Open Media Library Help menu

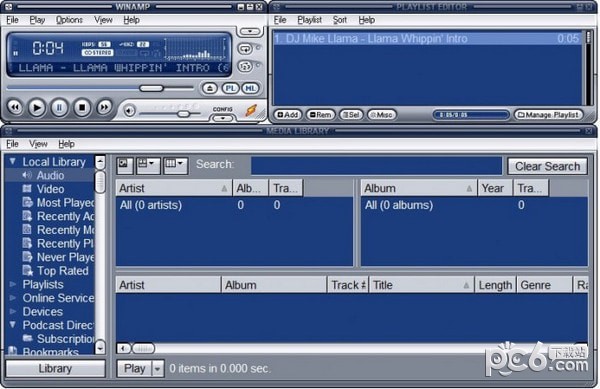[66, 144]
